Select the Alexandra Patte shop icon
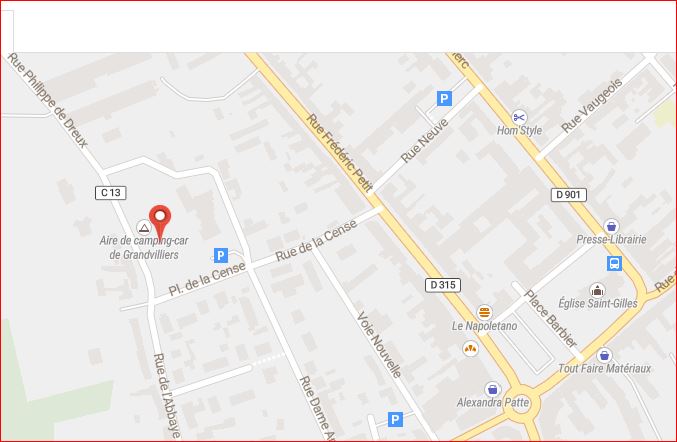The width and height of the screenshot is (677, 442). [x=493, y=389]
